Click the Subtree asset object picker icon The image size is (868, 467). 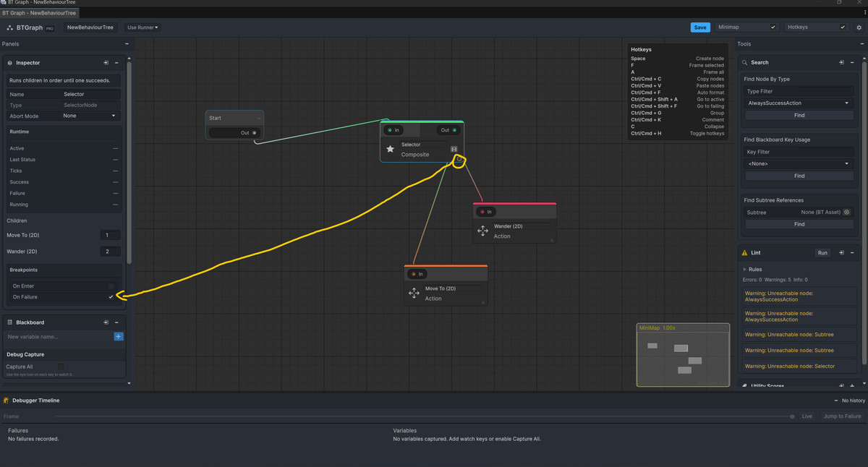(848, 213)
